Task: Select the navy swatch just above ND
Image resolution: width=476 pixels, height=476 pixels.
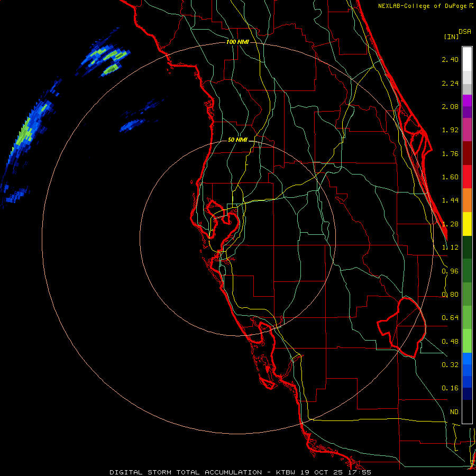Action: coord(467,394)
